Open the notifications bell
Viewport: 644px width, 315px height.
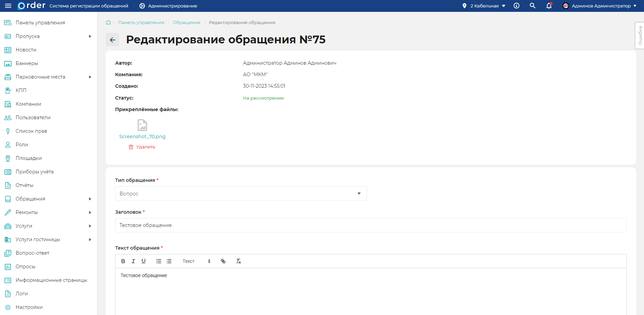point(549,6)
